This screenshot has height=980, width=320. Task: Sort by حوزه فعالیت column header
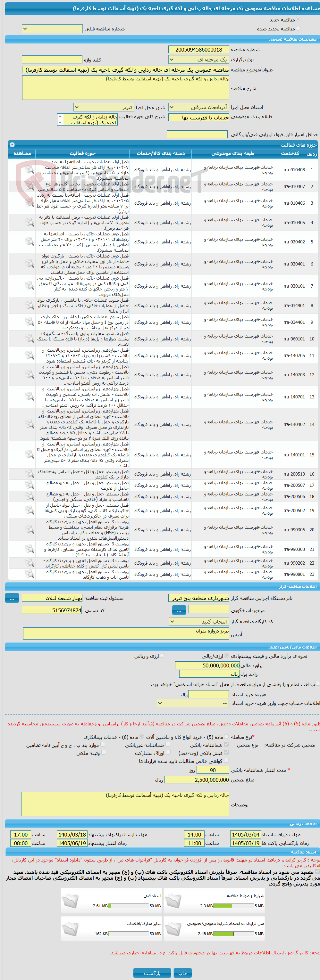click(83, 153)
